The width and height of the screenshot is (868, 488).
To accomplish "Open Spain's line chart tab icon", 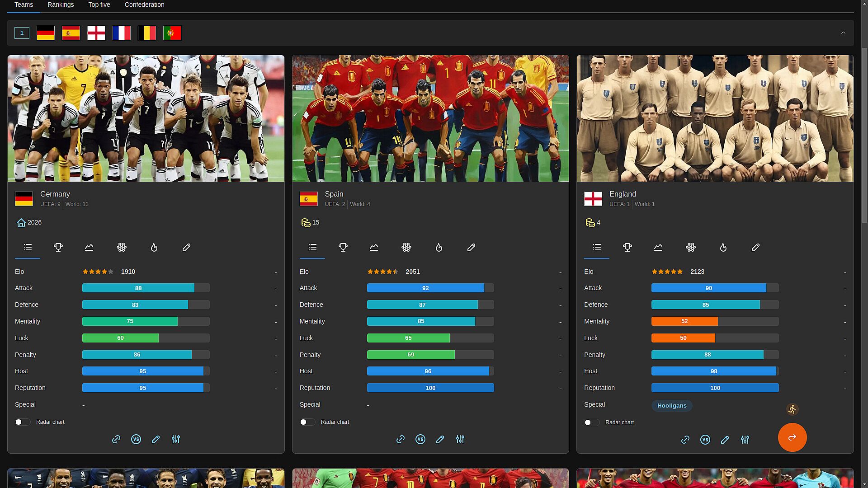I will [x=374, y=247].
